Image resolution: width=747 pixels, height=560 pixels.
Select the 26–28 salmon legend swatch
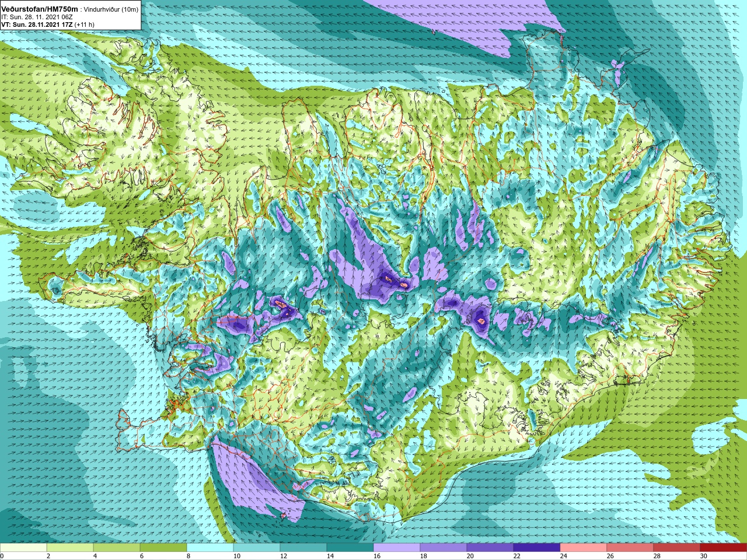pos(630,548)
